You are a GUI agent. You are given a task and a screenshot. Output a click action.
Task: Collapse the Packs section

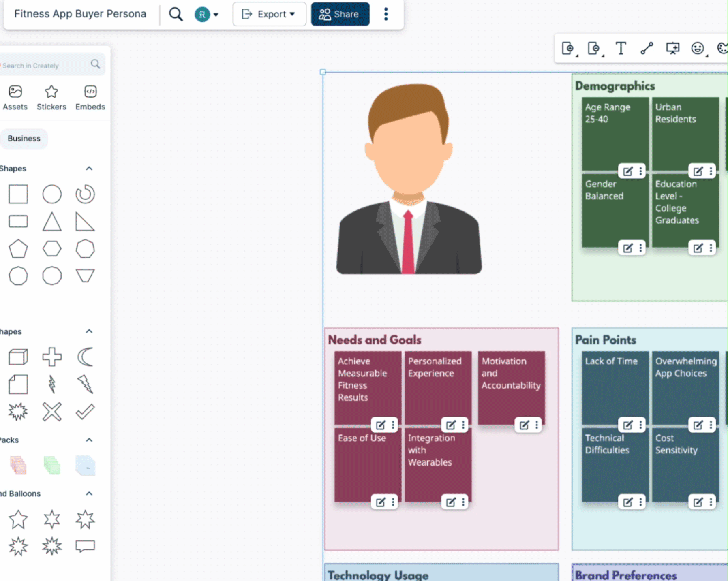tap(89, 440)
